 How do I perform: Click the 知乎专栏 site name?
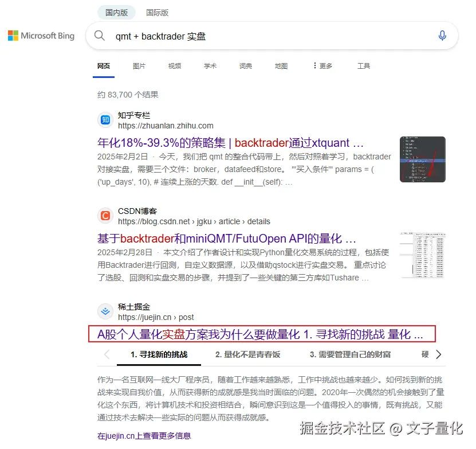(134, 115)
